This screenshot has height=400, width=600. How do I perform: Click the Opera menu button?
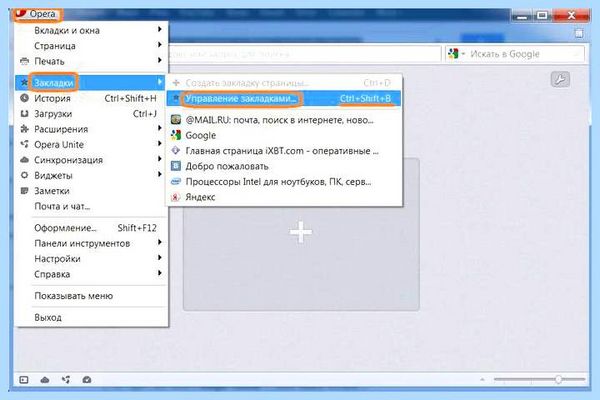[38, 14]
